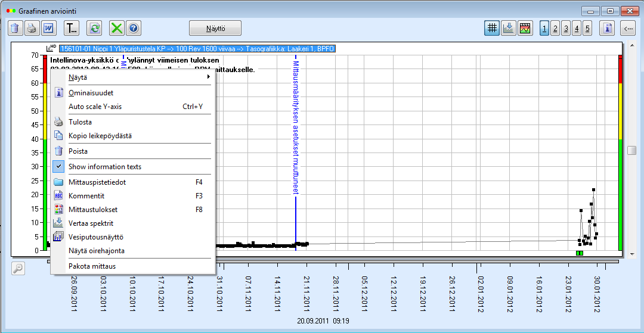The height and width of the screenshot is (333, 644).
Task: Click the green X toolbar icon
Action: tap(117, 29)
